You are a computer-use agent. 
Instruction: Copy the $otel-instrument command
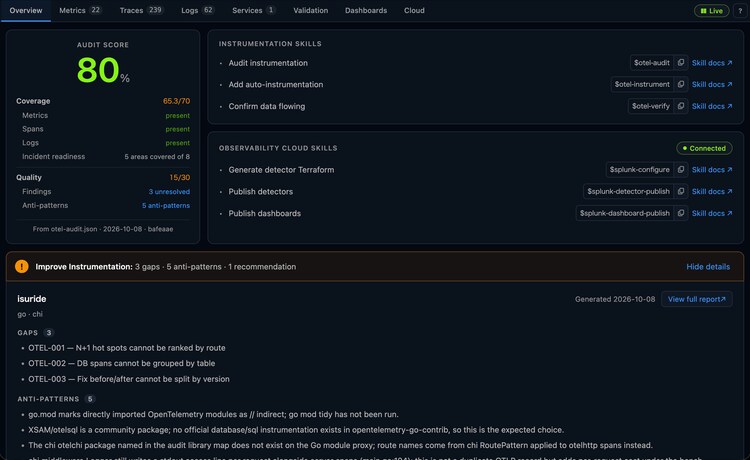pos(681,84)
